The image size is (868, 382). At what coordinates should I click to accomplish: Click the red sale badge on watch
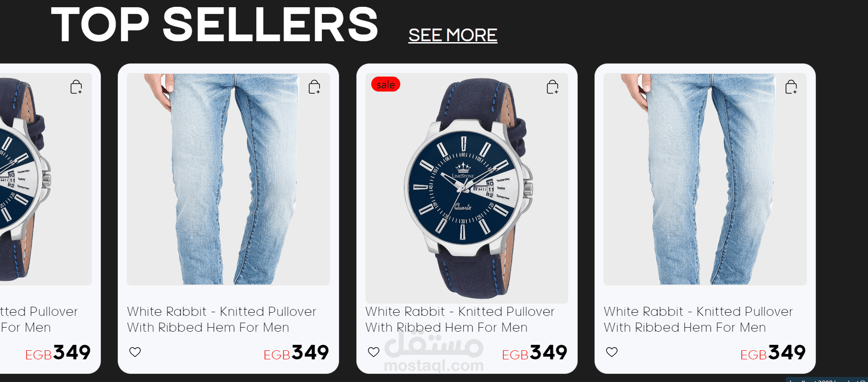386,84
